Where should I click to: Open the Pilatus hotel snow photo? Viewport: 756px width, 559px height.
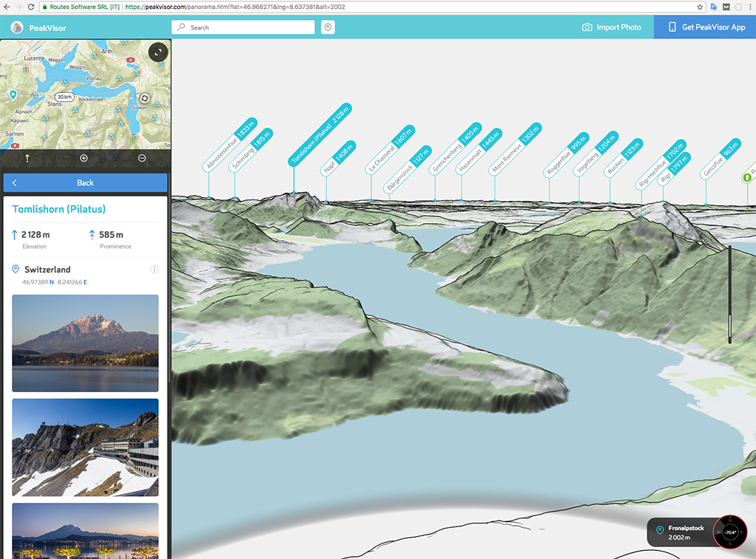pyautogui.click(x=86, y=447)
